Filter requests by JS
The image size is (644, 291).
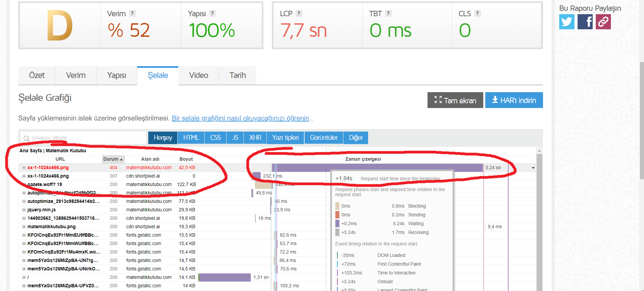pos(235,138)
